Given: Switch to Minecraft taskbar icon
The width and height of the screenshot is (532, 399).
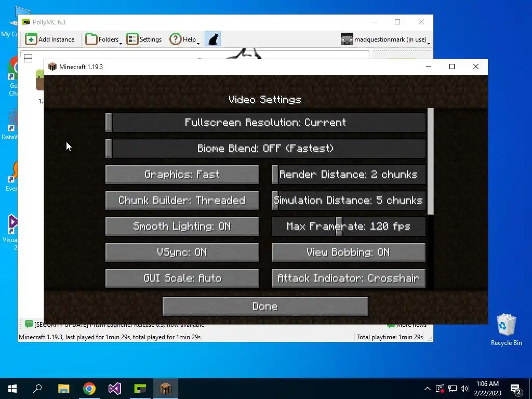Looking at the screenshot, I should pyautogui.click(x=166, y=389).
